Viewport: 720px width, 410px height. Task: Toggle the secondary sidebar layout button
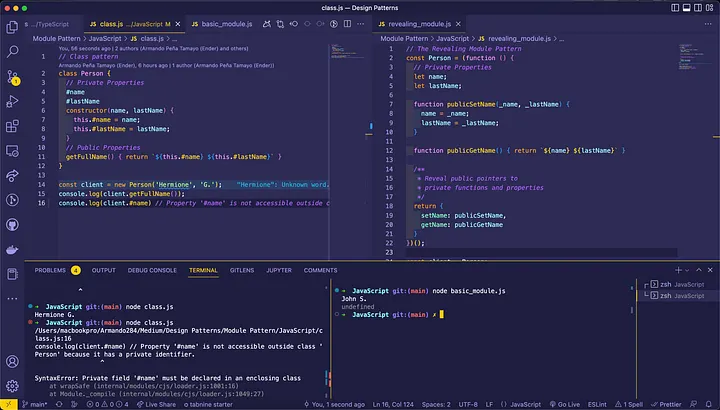[698, 8]
